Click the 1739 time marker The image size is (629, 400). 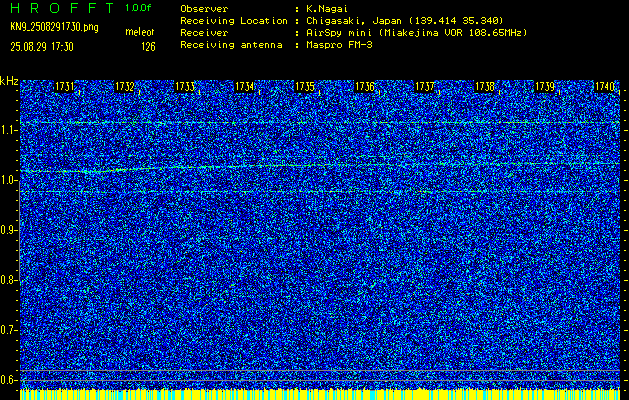tap(545, 87)
